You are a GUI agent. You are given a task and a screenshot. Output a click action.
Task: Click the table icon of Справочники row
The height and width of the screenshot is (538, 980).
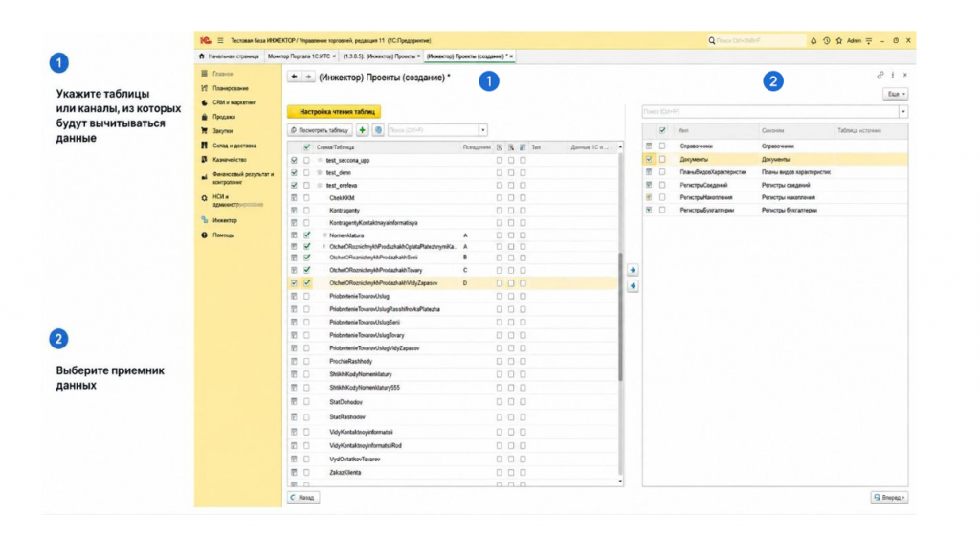(x=649, y=146)
